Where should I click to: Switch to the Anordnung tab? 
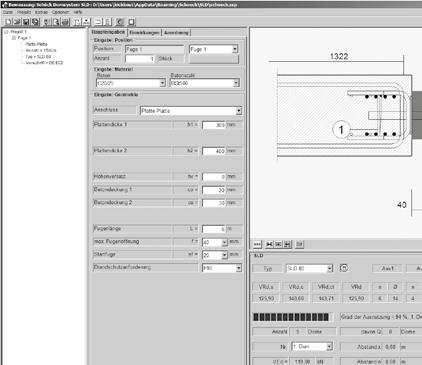[176, 32]
